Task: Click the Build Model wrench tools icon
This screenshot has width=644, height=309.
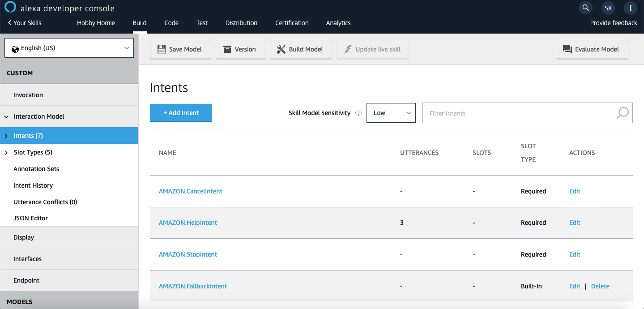Action: tap(281, 49)
